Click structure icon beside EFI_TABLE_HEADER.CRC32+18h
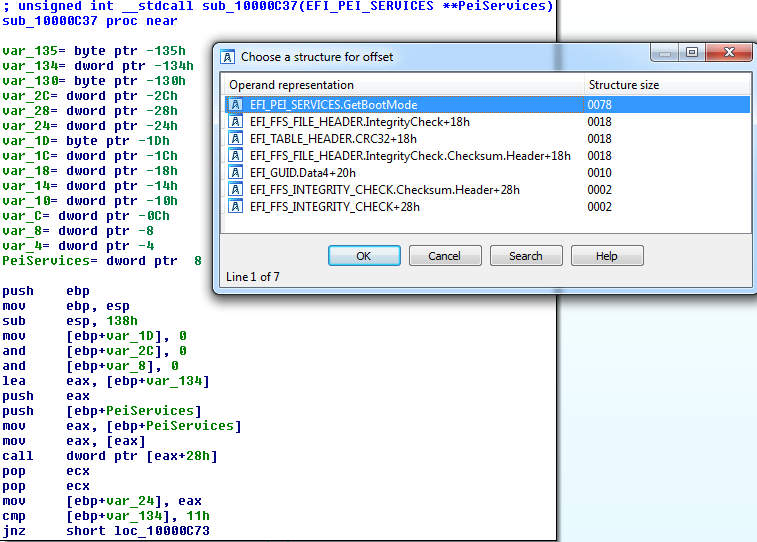The height and width of the screenshot is (542, 757). (x=236, y=139)
